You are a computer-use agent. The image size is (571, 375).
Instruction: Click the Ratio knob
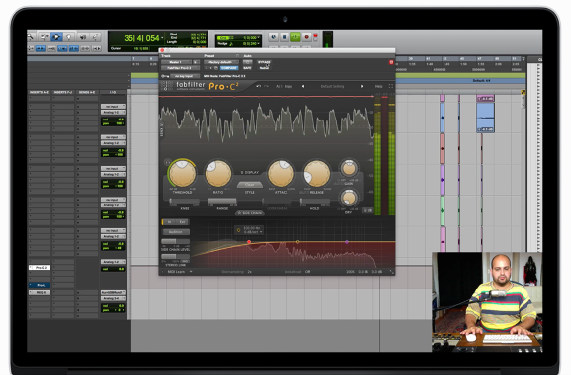[x=218, y=173]
